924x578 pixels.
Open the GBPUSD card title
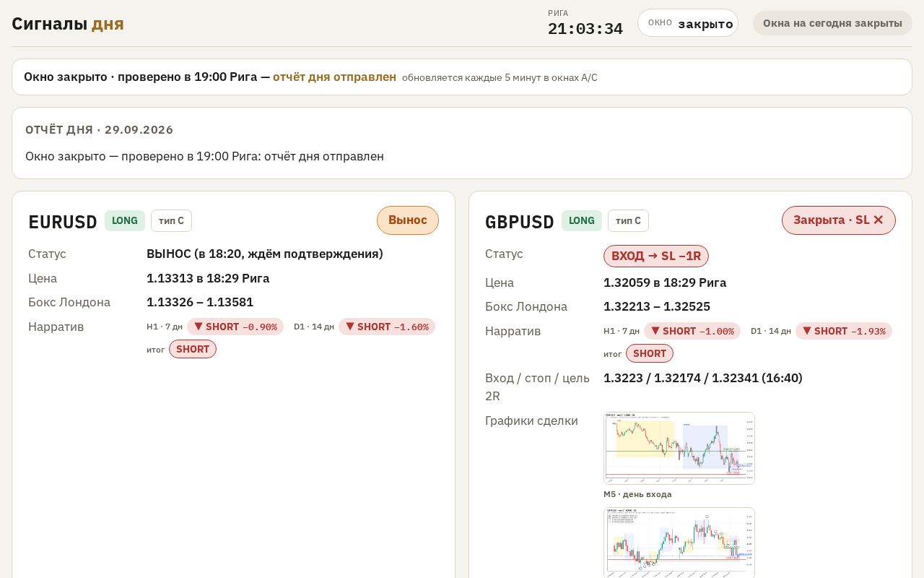pyautogui.click(x=520, y=222)
